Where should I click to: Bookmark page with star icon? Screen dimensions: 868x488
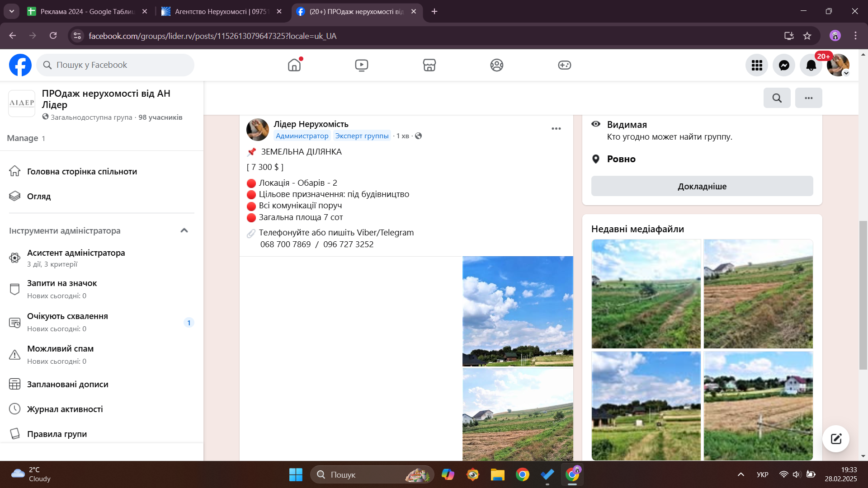[807, 36]
